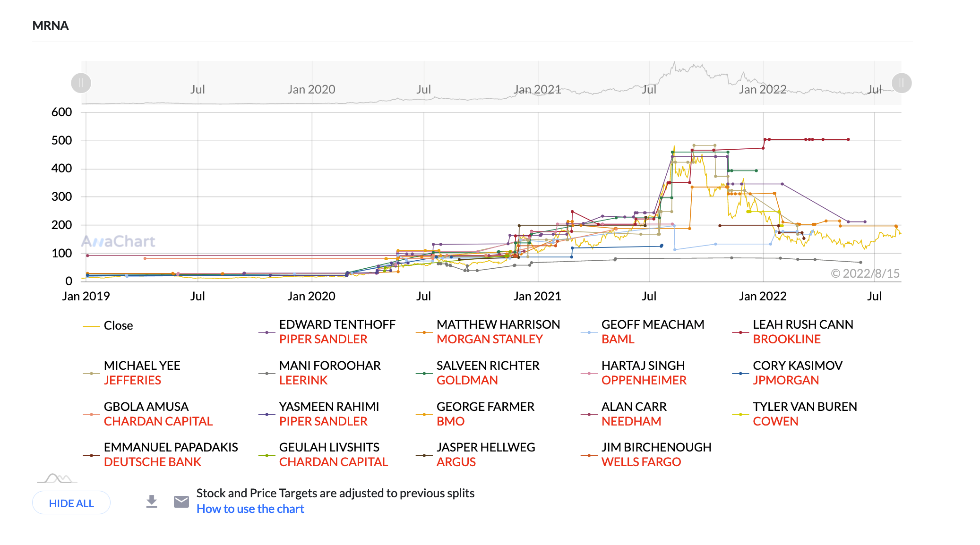Click the Jan 2020 label in navigator

click(x=311, y=89)
